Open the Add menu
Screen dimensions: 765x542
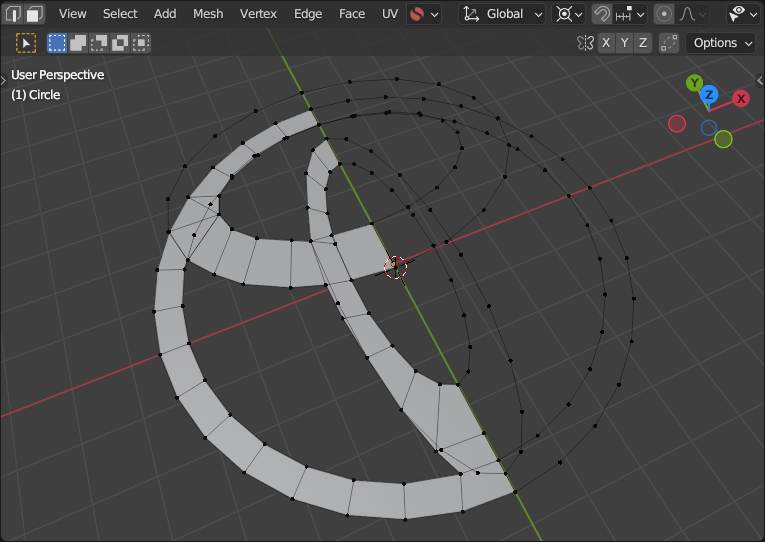click(165, 14)
